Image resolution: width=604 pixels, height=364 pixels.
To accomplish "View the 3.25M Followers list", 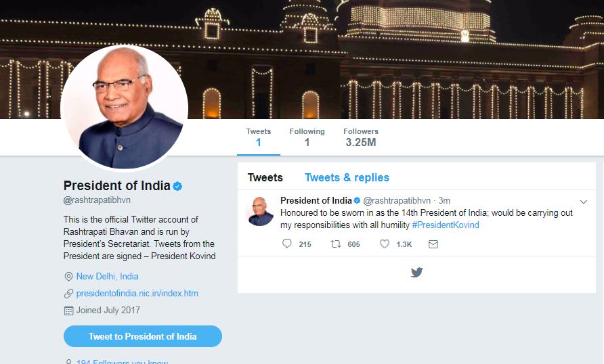I will coord(360,137).
